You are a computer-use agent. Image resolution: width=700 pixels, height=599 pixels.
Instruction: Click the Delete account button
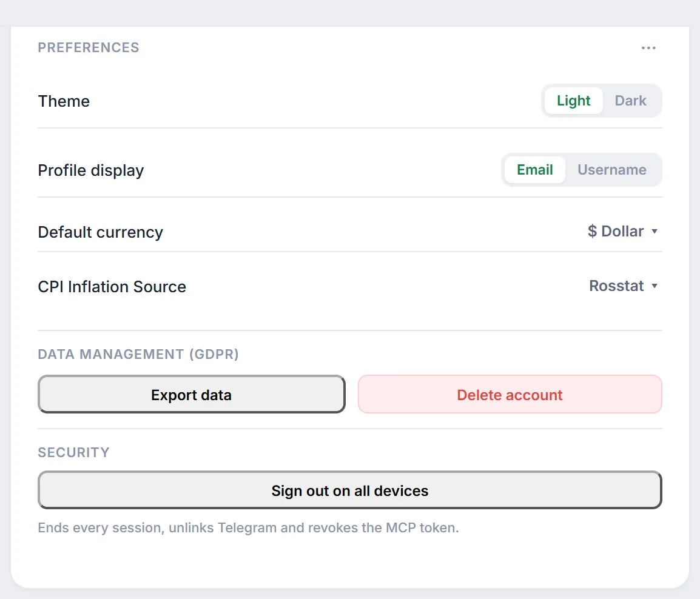[510, 394]
